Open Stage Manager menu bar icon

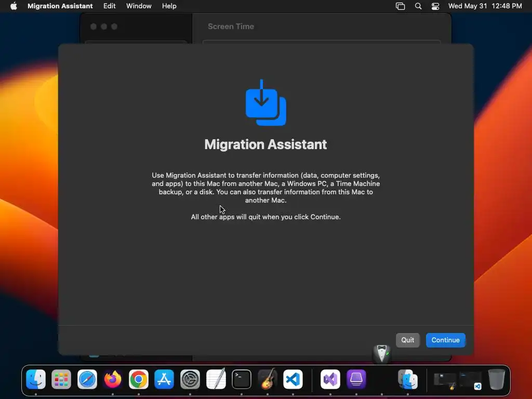click(x=401, y=6)
